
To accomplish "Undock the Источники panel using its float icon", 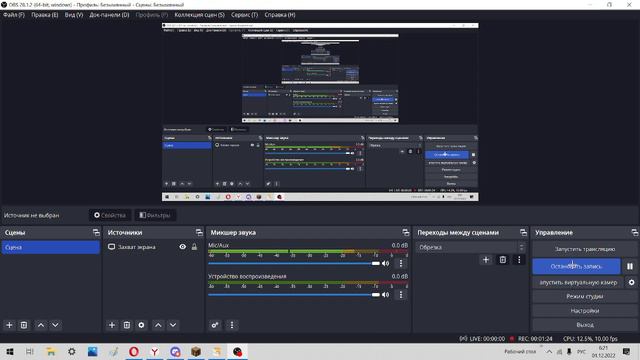I will (199, 232).
